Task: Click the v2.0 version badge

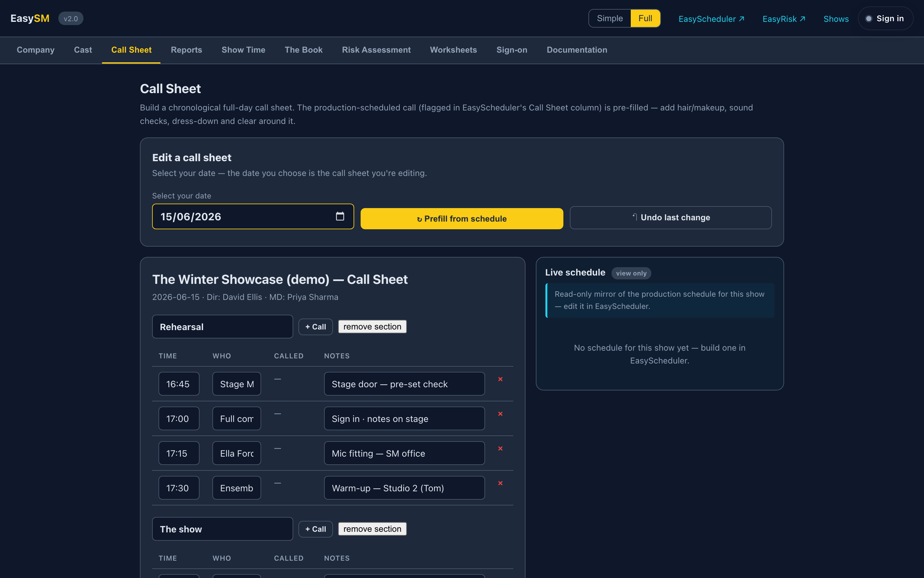Action: 71,18
